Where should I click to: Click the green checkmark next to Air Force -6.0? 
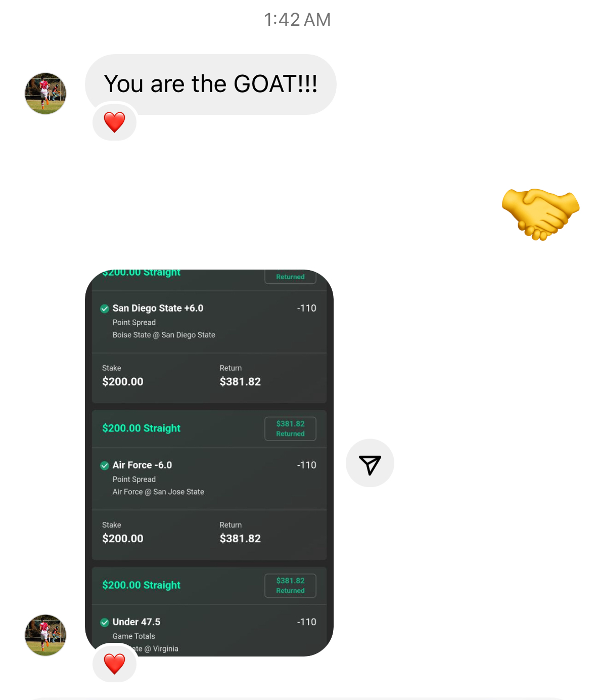point(105,465)
